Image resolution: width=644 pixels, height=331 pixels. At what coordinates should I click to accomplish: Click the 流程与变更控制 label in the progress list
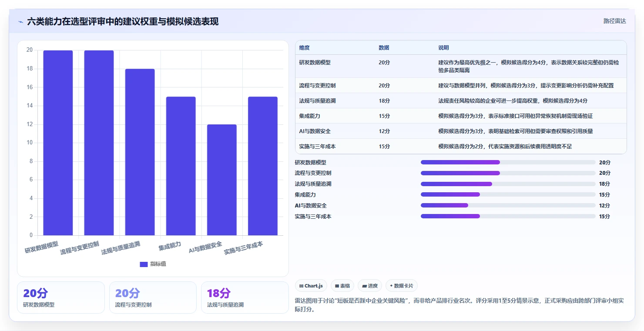pos(313,173)
